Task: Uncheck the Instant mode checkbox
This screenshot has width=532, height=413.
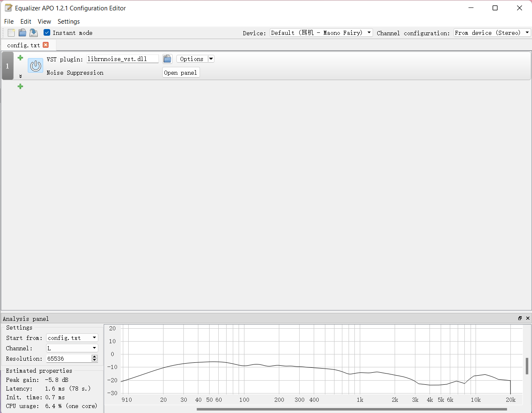Action: 47,33
